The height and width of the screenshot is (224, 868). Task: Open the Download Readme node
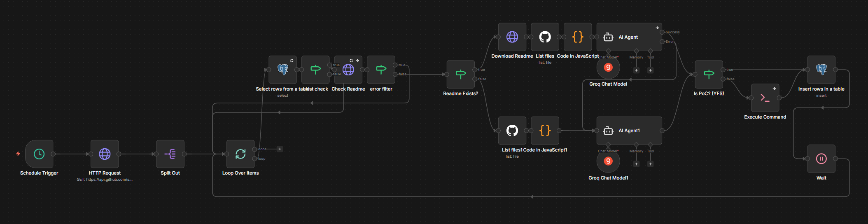[512, 37]
